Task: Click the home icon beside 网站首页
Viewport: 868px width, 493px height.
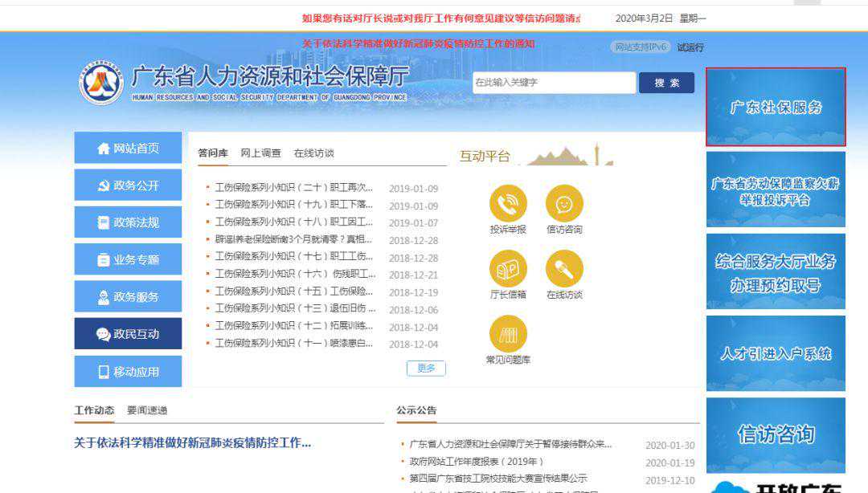Action: (x=101, y=147)
